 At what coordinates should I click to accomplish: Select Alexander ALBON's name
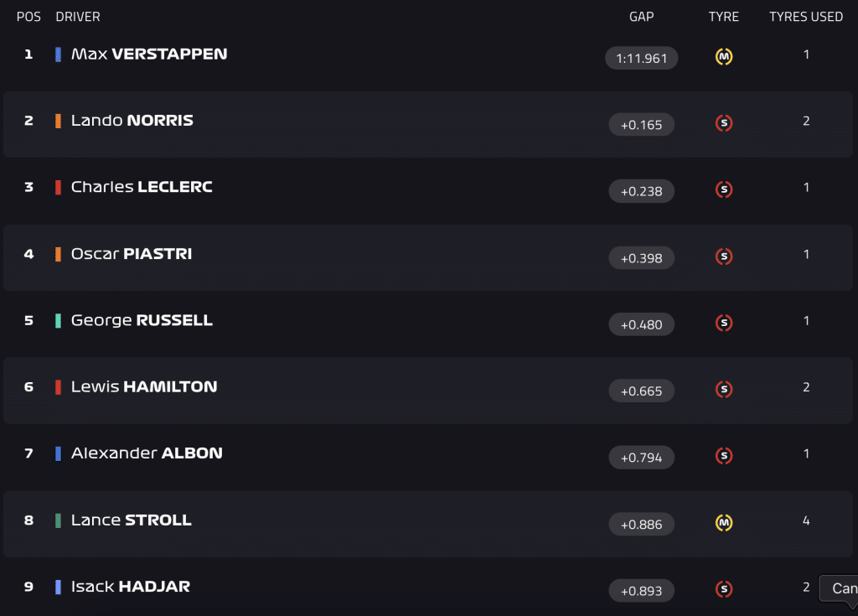147,453
